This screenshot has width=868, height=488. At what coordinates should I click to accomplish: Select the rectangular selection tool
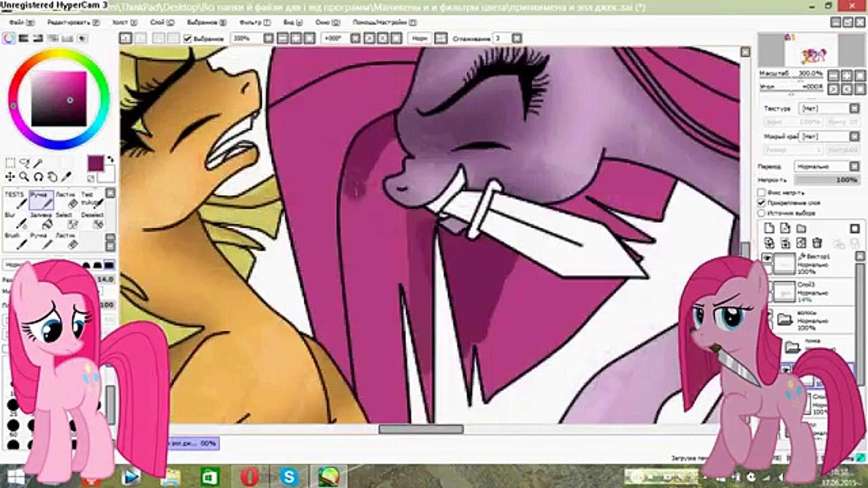[10, 163]
